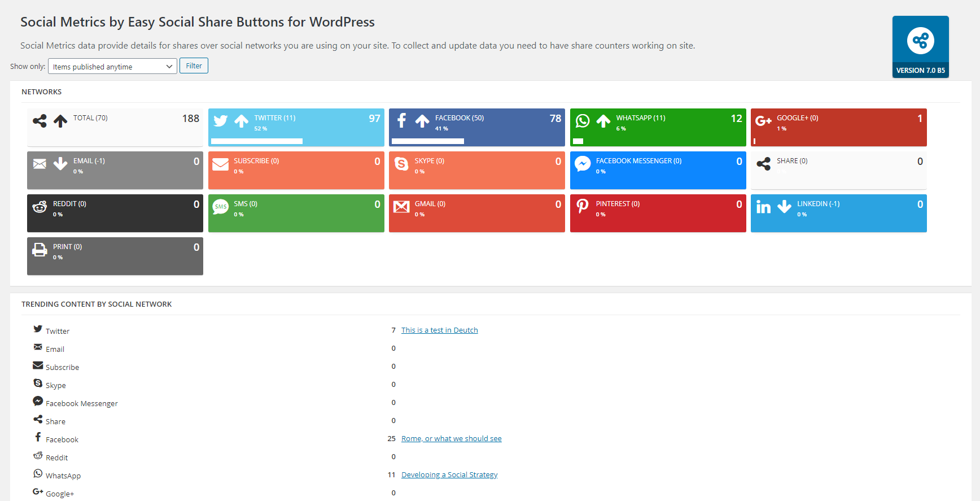The image size is (980, 501).
Task: Click the TWITTER (11) card label
Action: point(275,118)
